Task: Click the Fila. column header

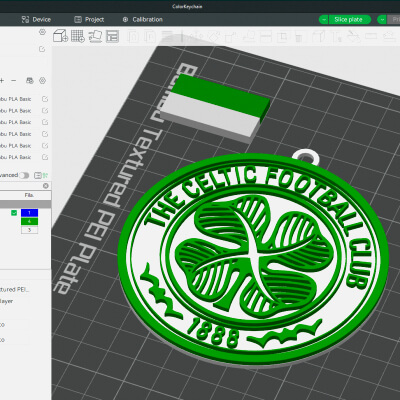Action: click(29, 195)
